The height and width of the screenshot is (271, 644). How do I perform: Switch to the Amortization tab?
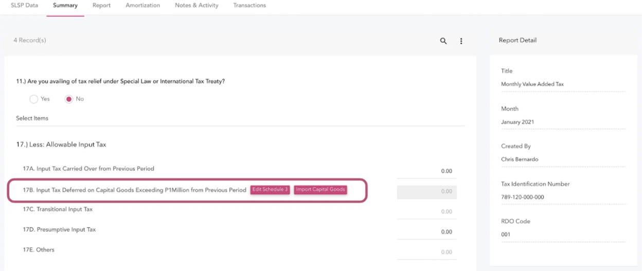coord(142,6)
